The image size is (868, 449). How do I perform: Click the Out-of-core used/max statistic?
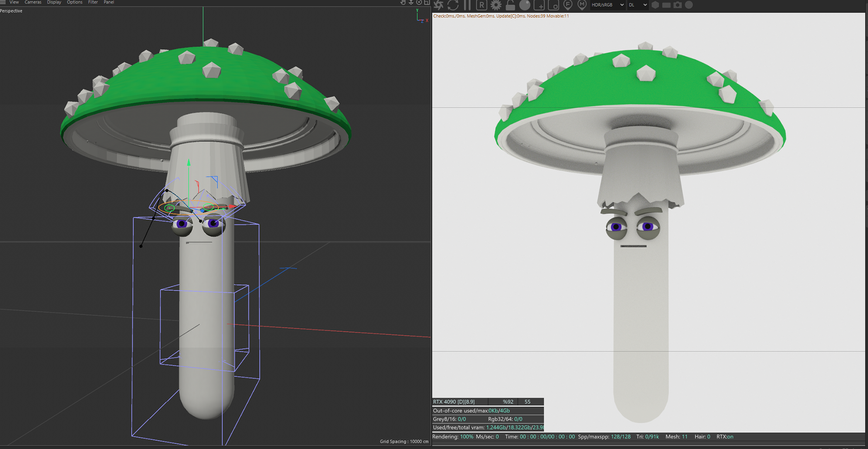pyautogui.click(x=471, y=411)
